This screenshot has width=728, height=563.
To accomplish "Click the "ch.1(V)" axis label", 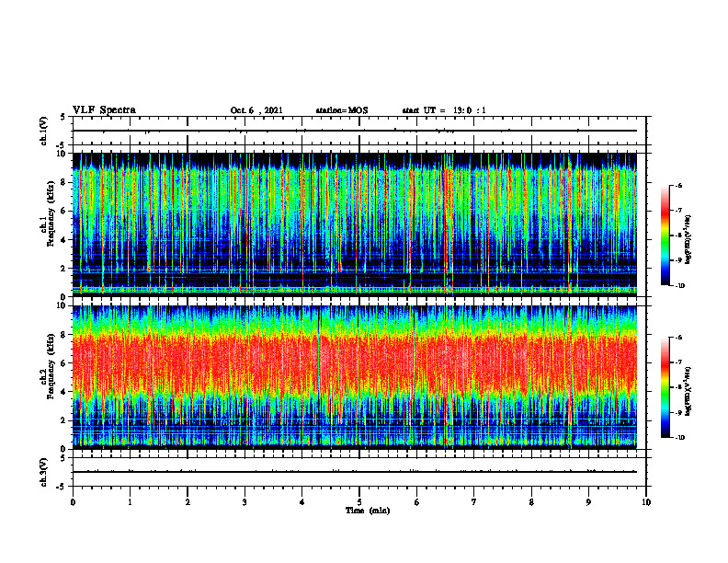I will click(x=43, y=131).
